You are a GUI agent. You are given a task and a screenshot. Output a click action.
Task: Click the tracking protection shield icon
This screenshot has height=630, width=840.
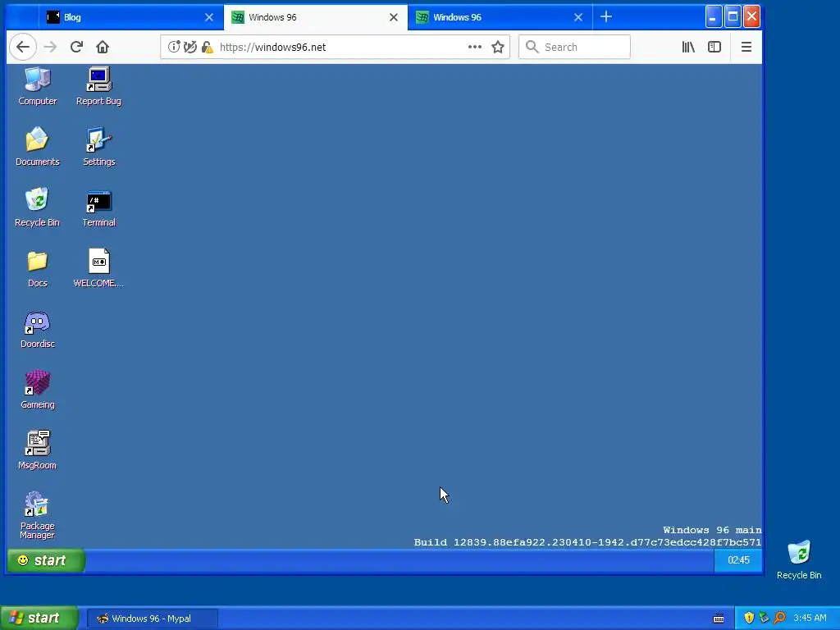[190, 47]
